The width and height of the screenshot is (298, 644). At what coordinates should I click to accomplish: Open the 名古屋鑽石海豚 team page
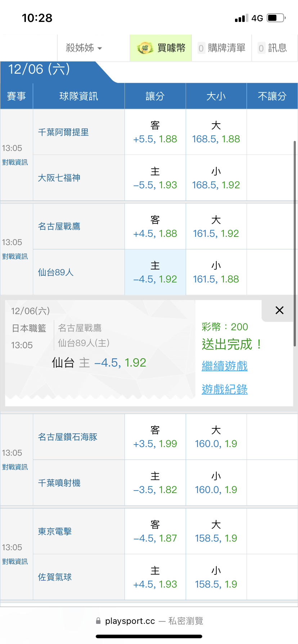68,437
